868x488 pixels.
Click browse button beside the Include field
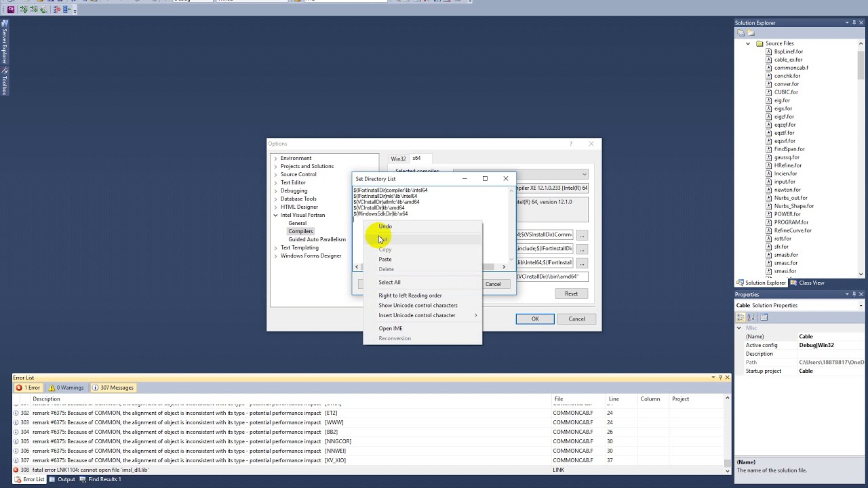[582, 249]
